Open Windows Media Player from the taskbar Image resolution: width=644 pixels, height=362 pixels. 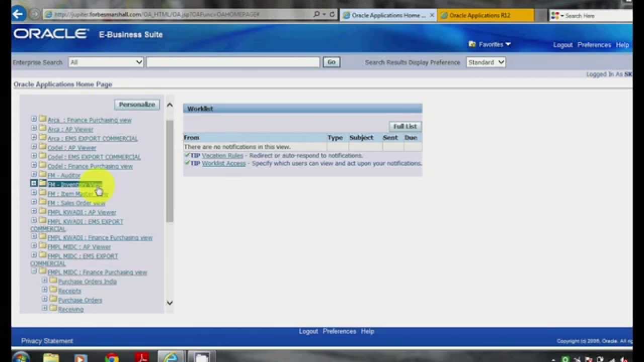pyautogui.click(x=81, y=358)
